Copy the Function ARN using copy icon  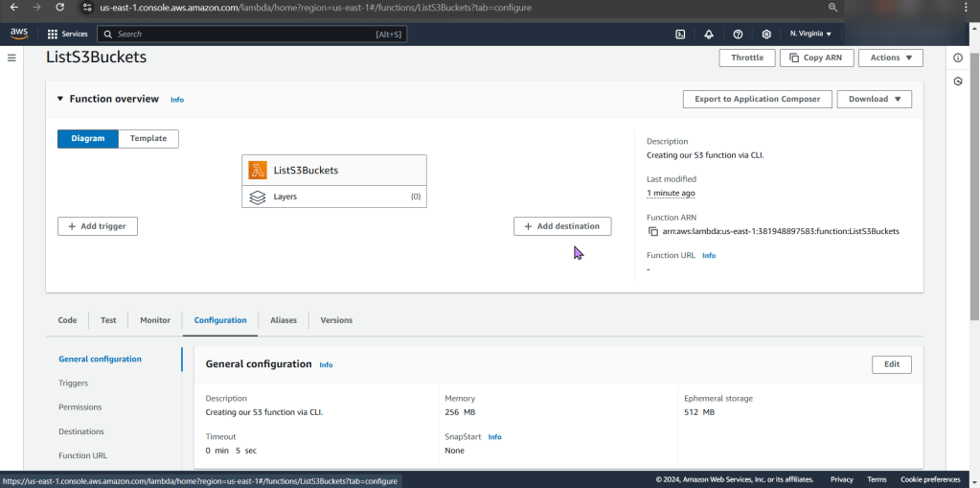(653, 231)
